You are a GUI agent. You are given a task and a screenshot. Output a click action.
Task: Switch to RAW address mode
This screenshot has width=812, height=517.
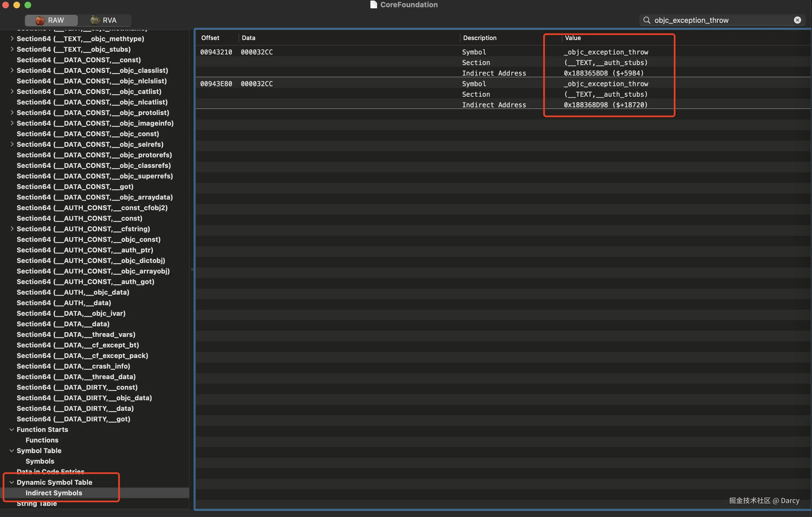click(51, 20)
